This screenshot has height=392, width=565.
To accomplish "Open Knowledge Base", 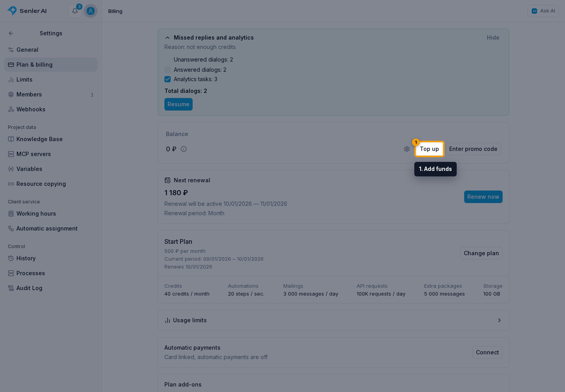I will pyautogui.click(x=51, y=139).
